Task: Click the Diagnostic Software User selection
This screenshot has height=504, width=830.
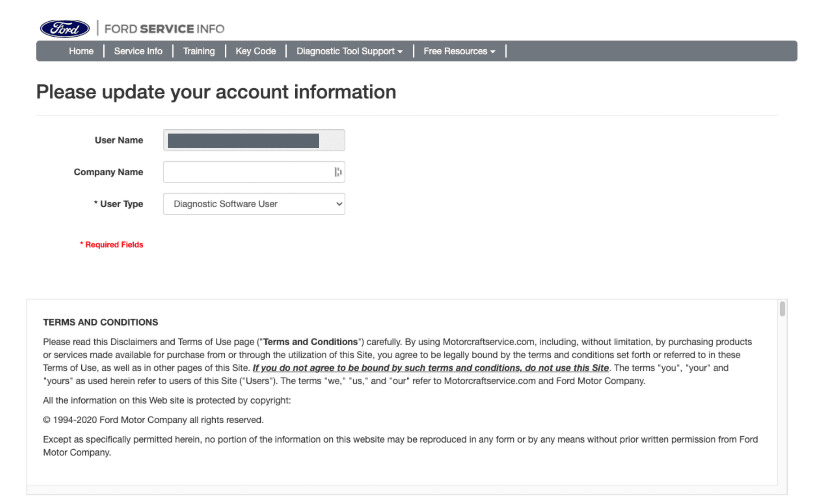Action: (226, 204)
